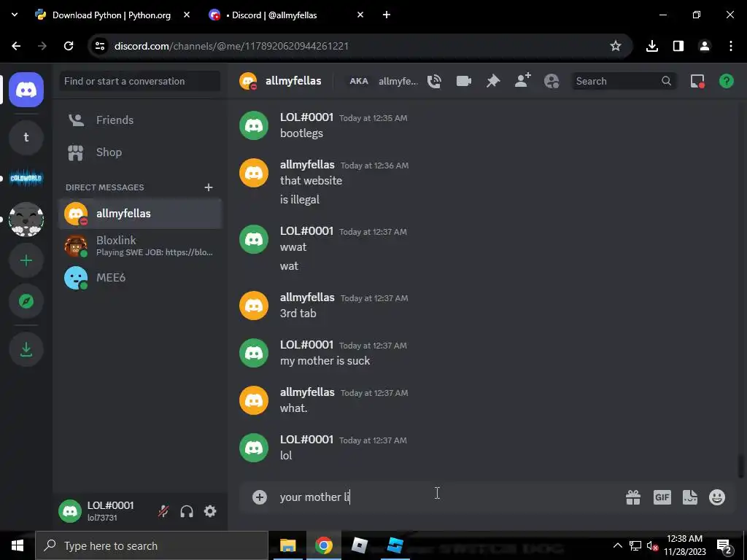This screenshot has height=560, width=747.
Task: Start a voice call with allmyfellas
Action: 434,82
